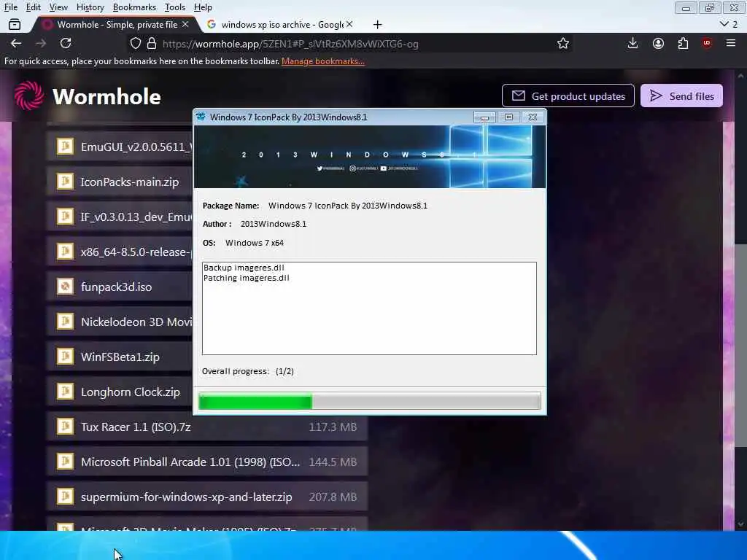Open the uBlock Origin extension icon

706,43
